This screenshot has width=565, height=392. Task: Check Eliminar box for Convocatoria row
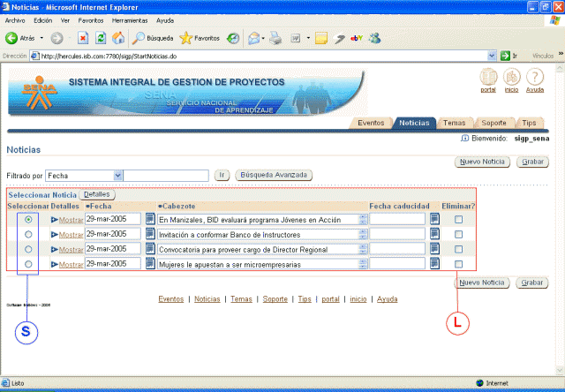pyautogui.click(x=458, y=249)
